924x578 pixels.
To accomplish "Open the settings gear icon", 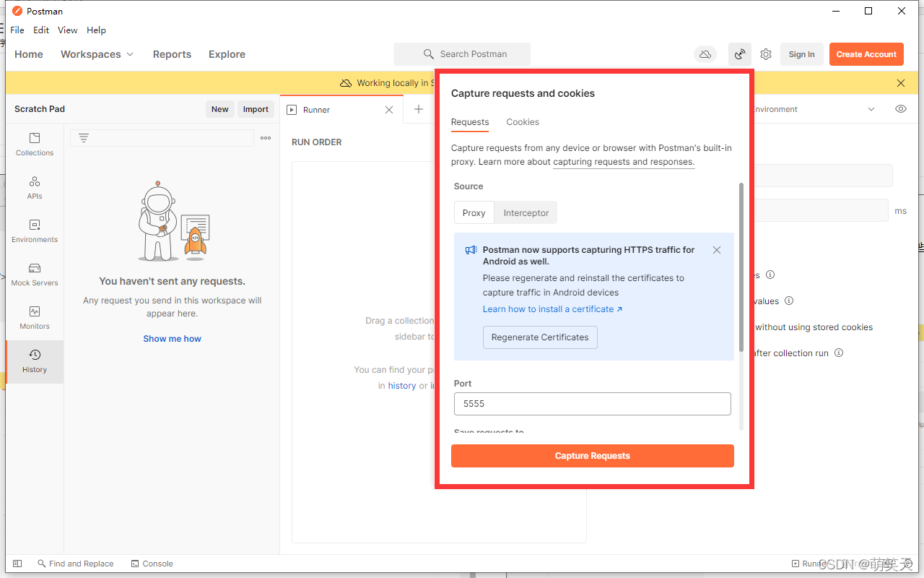I will (x=766, y=54).
